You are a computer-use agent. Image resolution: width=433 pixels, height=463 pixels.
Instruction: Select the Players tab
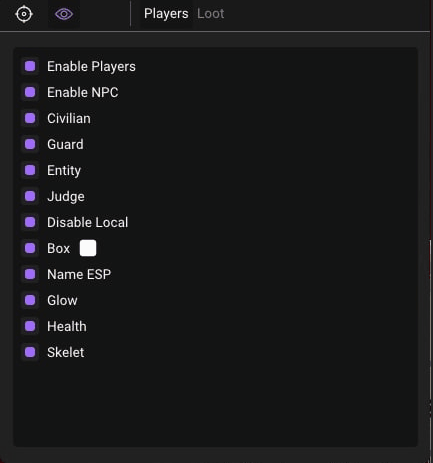(166, 14)
